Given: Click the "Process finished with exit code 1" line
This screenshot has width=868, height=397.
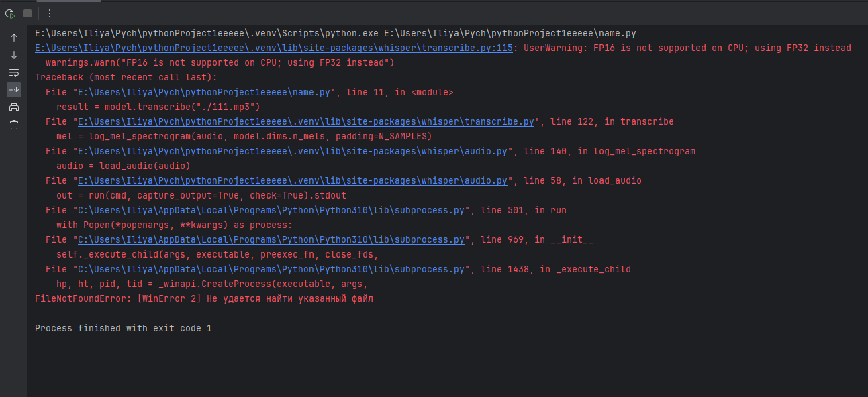Looking at the screenshot, I should [x=124, y=329].
